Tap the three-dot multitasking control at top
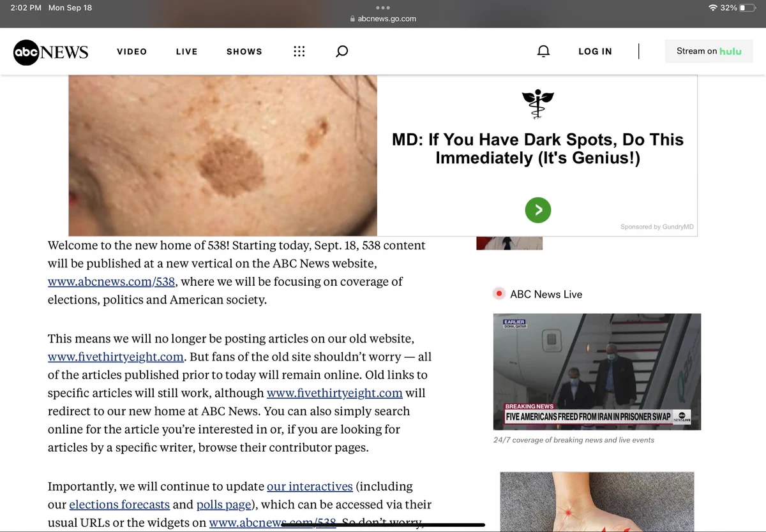The height and width of the screenshot is (532, 766). tap(383, 8)
